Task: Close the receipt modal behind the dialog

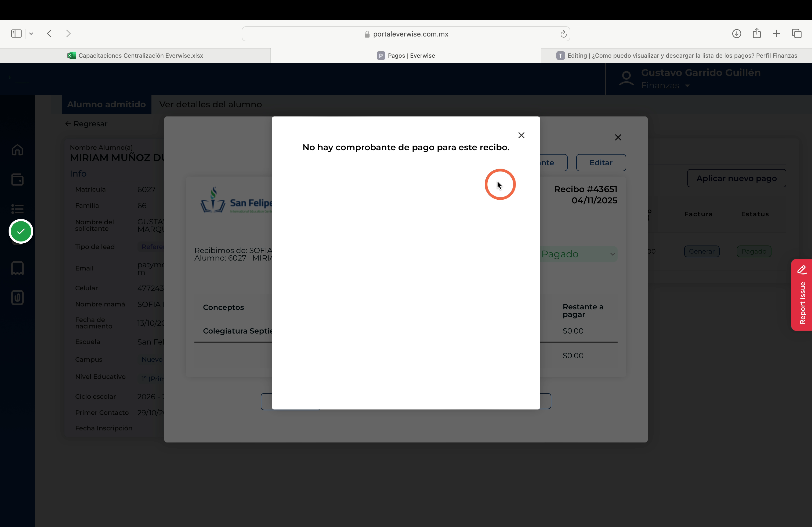Action: [x=618, y=137]
